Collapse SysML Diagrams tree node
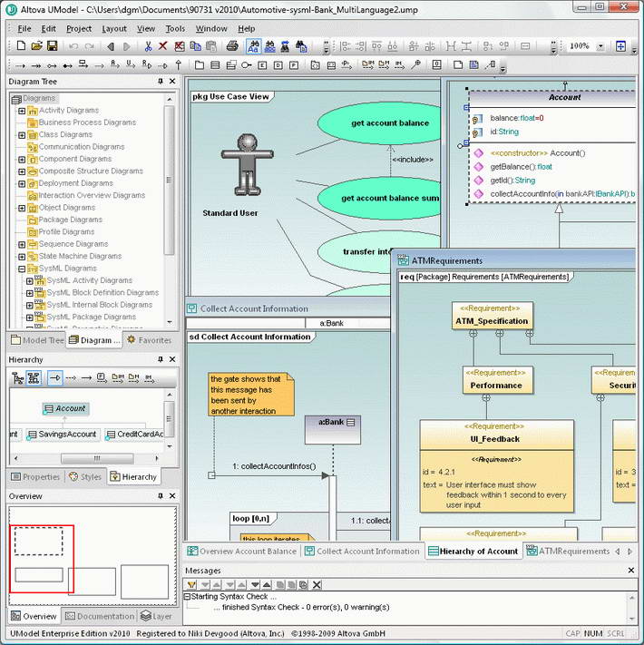 (22, 269)
